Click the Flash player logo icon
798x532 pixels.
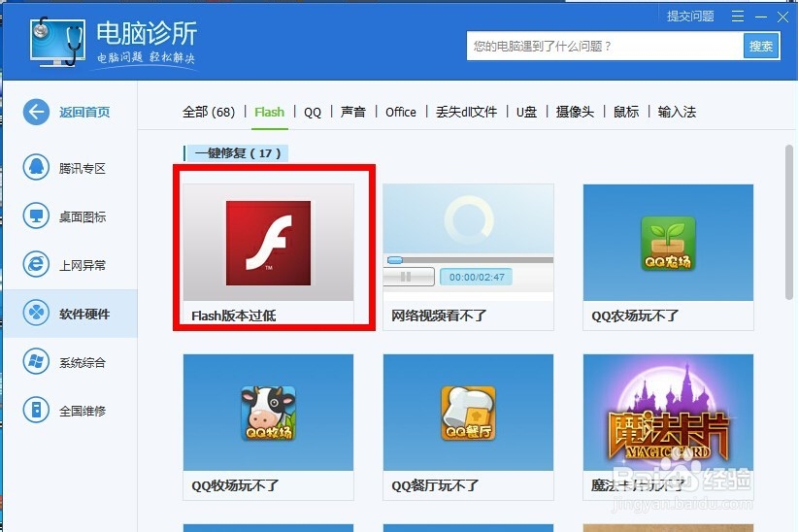[268, 243]
